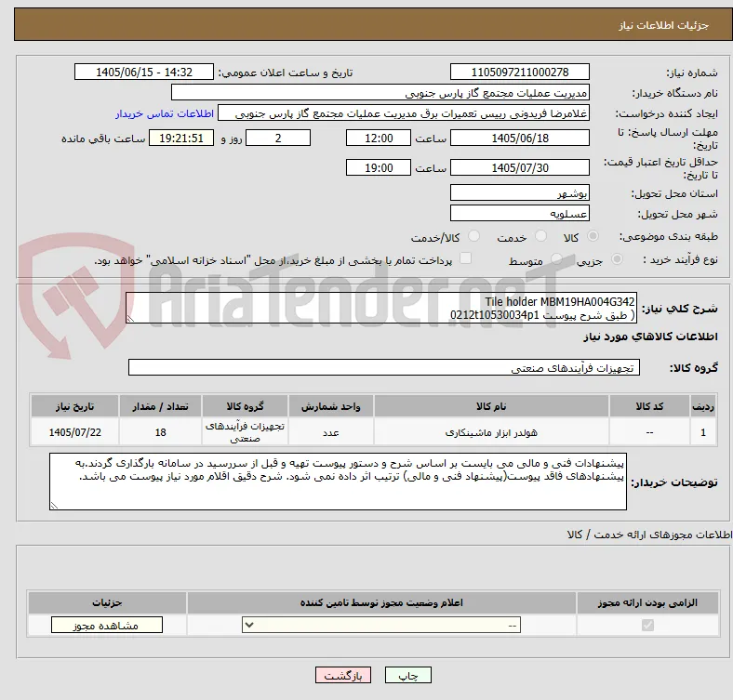Click the تعداد / مقدار column header
Image resolution: width=733 pixels, height=700 pixels.
tap(160, 406)
